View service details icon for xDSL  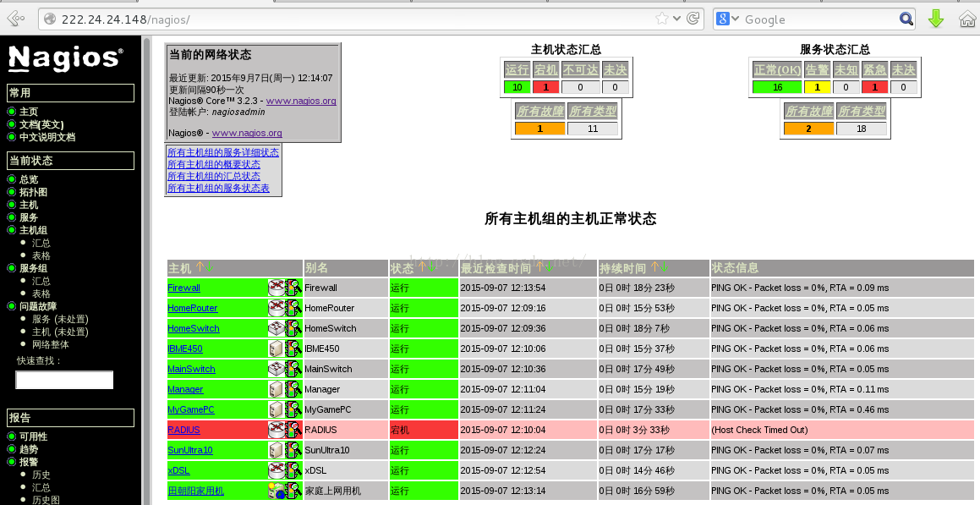pyautogui.click(x=293, y=470)
